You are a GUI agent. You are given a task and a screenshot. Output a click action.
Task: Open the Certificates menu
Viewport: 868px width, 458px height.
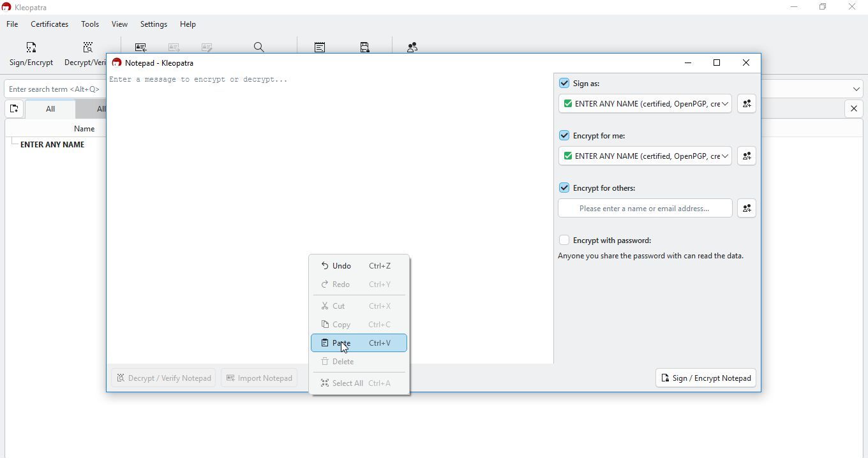tap(50, 24)
